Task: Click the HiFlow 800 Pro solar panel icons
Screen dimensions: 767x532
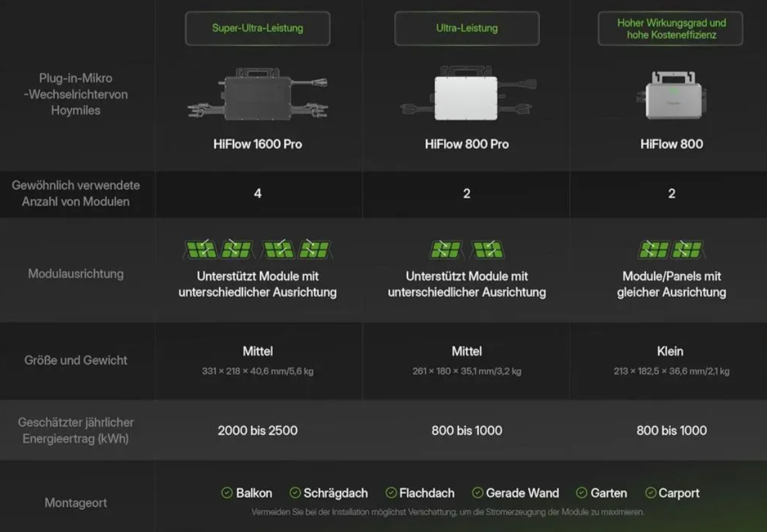Action: tap(467, 249)
